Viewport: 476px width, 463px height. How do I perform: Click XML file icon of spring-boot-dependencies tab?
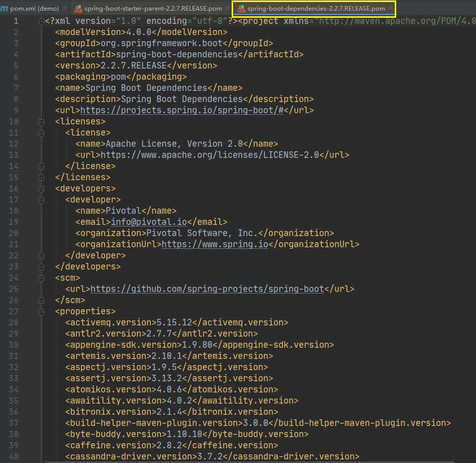click(x=241, y=9)
